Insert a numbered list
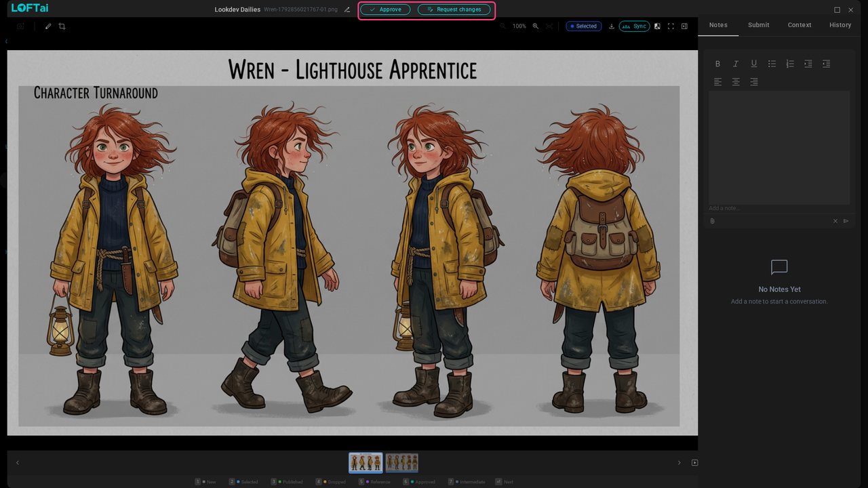This screenshot has width=868, height=488. click(x=790, y=64)
